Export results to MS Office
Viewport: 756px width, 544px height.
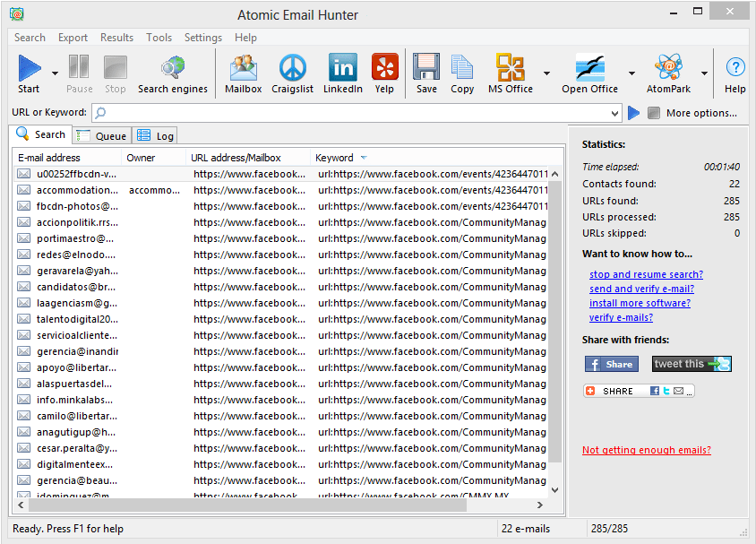coord(509,73)
